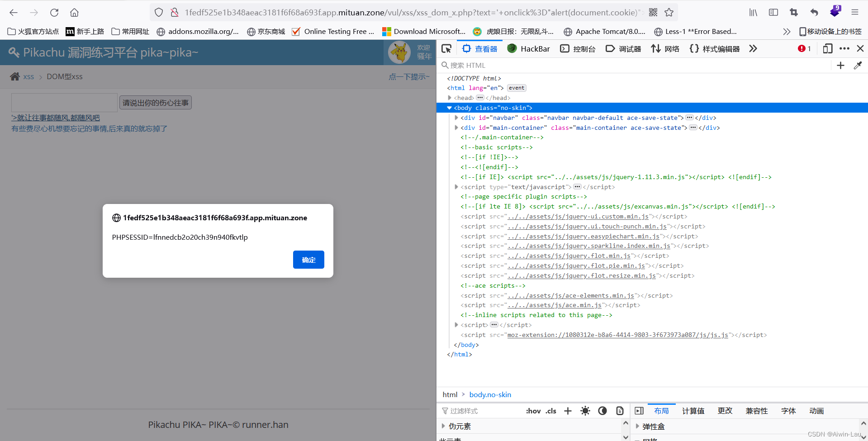
Task: Click the page text input box
Action: (x=64, y=103)
